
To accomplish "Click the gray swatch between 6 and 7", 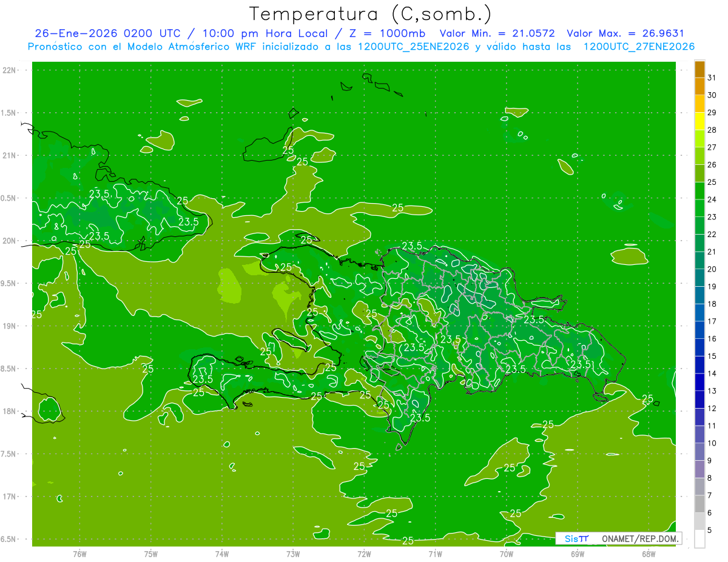I will (699, 504).
